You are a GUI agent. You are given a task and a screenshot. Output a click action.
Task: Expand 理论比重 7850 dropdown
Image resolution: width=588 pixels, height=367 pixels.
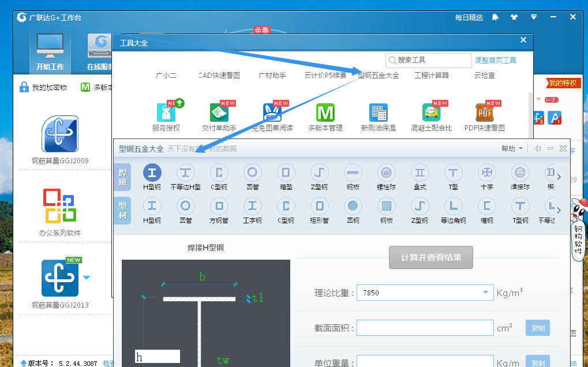[x=485, y=293]
